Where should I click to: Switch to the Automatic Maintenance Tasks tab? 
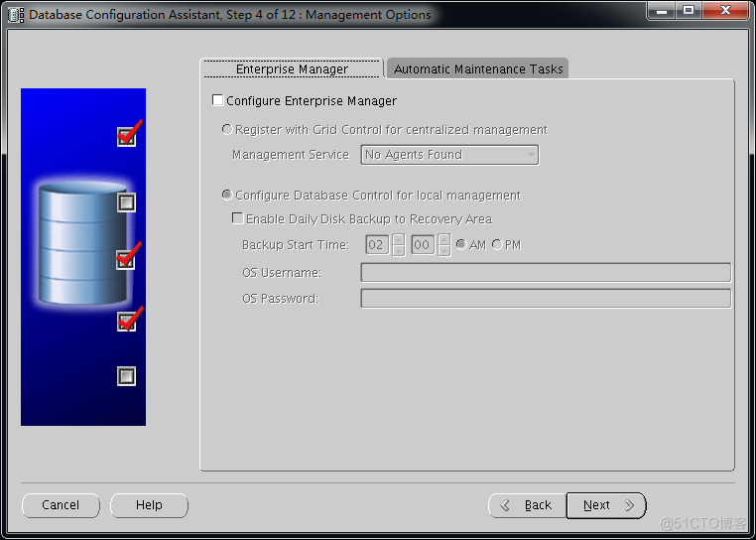(478, 68)
